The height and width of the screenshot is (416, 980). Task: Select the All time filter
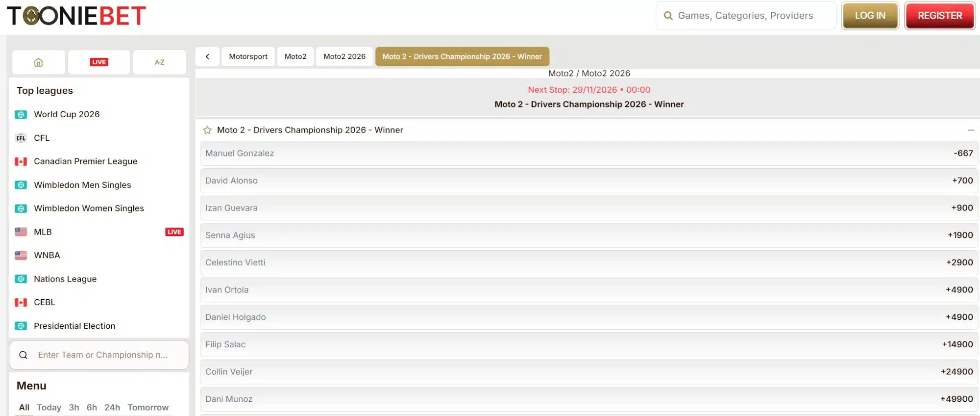point(24,408)
